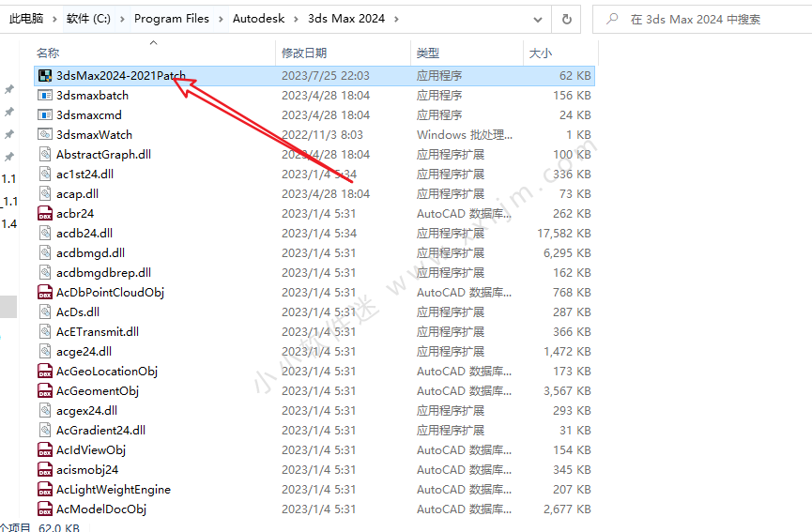Click the acismobj24 DBX icon
The width and height of the screenshot is (812, 532).
[45, 469]
